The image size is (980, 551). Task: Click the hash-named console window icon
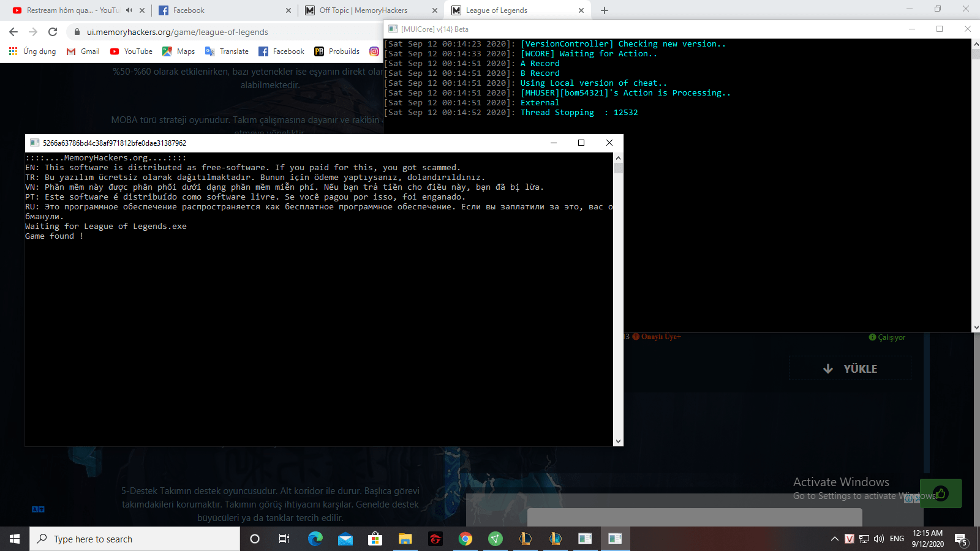(35, 143)
